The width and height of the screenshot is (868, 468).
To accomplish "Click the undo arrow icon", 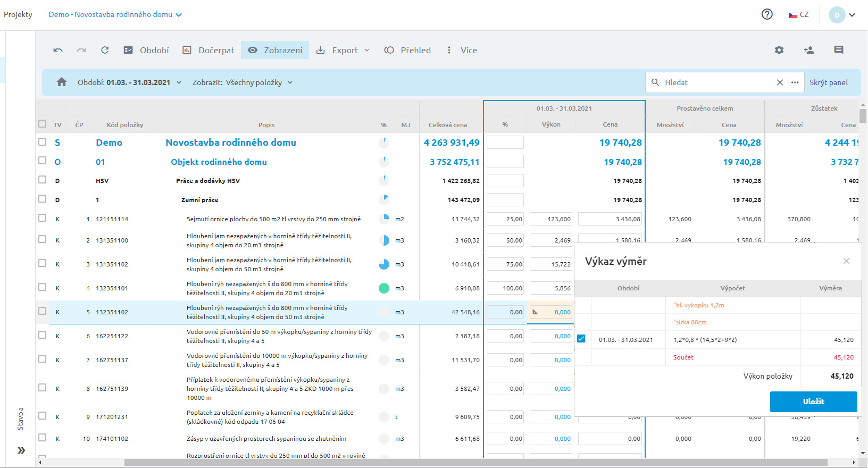I will coord(58,50).
